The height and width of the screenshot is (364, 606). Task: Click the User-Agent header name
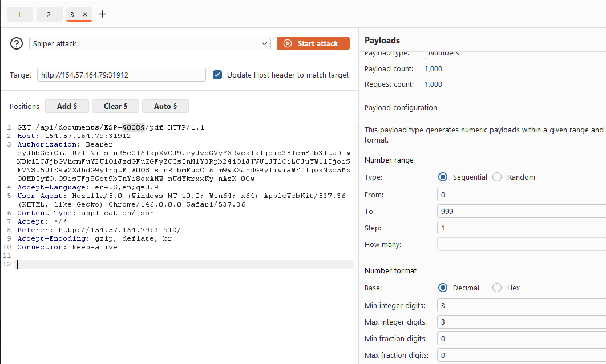point(40,196)
